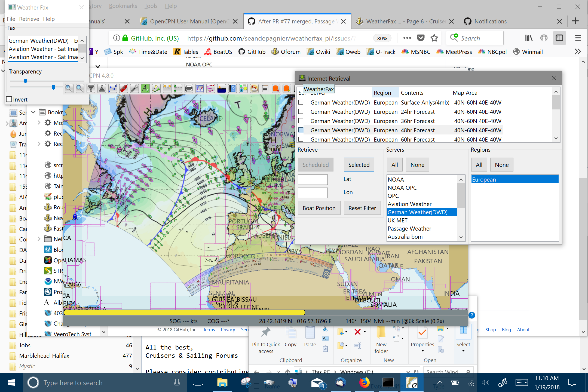Switch to OpenCPN User Manual tab
This screenshot has width=588, height=392.
[190, 21]
